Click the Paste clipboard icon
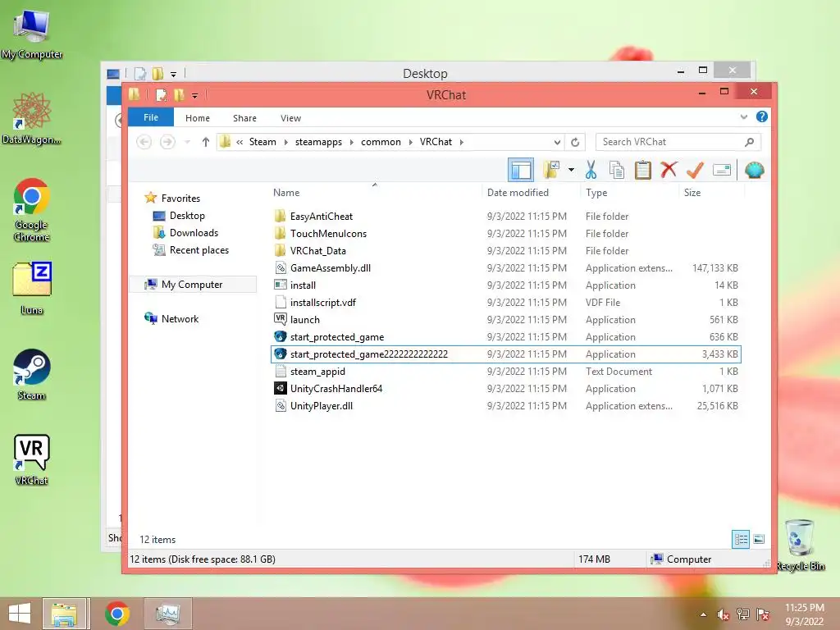The image size is (840, 630). tap(643, 170)
